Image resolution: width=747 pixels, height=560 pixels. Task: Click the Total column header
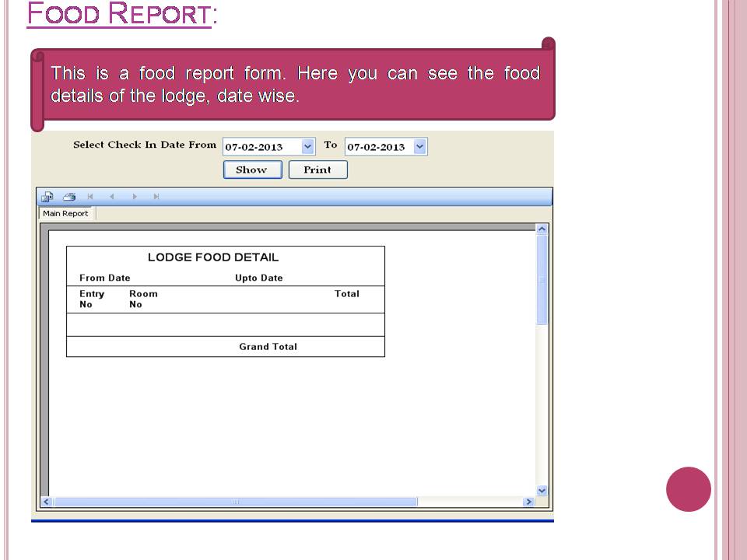pos(347,294)
